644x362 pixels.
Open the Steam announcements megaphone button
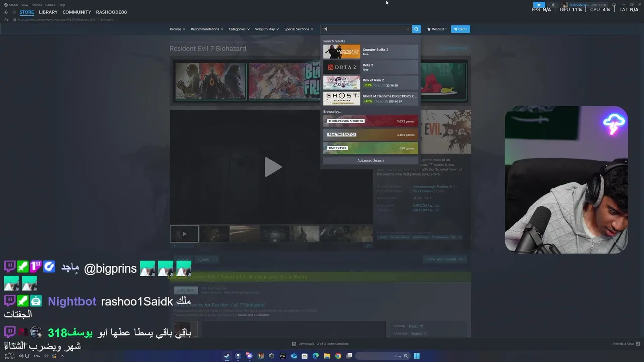pyautogui.click(x=539, y=5)
